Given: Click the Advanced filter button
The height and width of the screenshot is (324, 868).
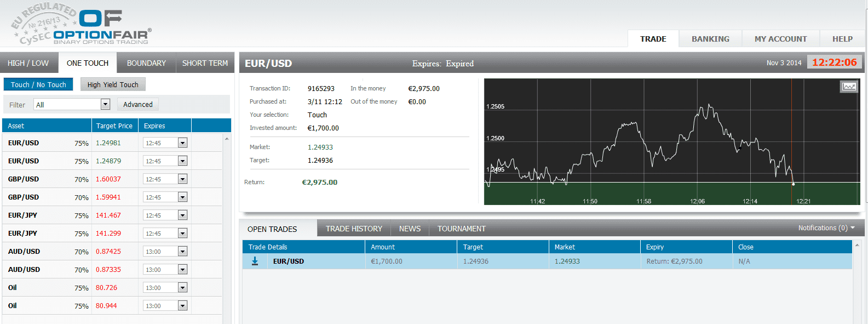Looking at the screenshot, I should tap(137, 104).
